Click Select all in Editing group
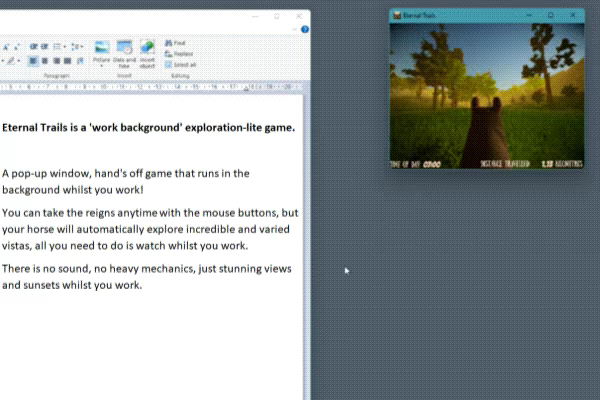Viewport: 600px width, 400px height. [180, 65]
